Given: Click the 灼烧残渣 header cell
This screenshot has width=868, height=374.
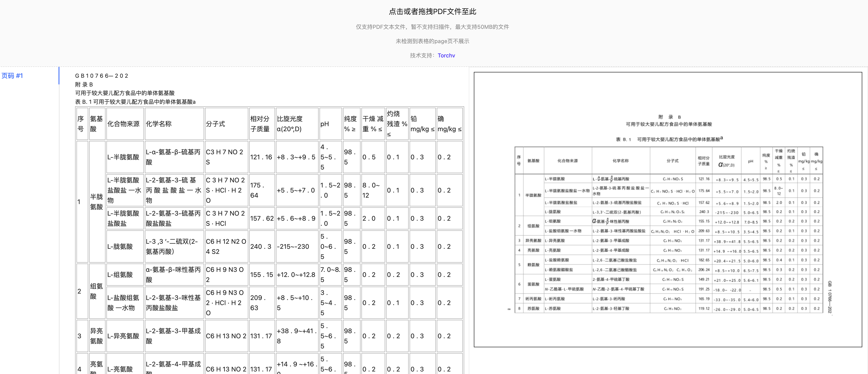Looking at the screenshot, I should click(x=397, y=124).
